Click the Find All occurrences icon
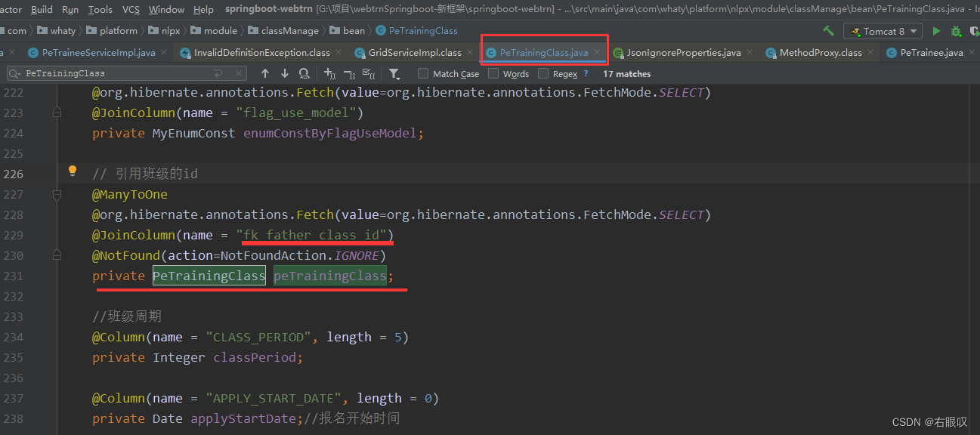Image resolution: width=980 pixels, height=435 pixels. [x=304, y=73]
